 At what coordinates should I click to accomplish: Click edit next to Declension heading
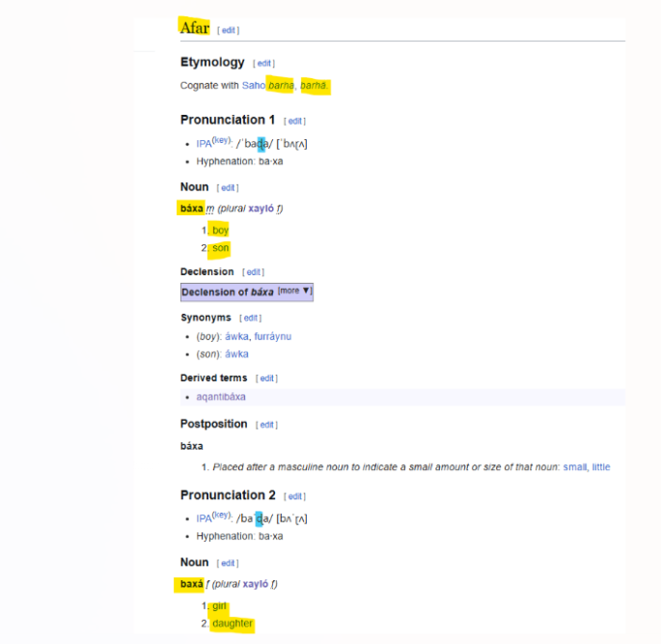[253, 272]
